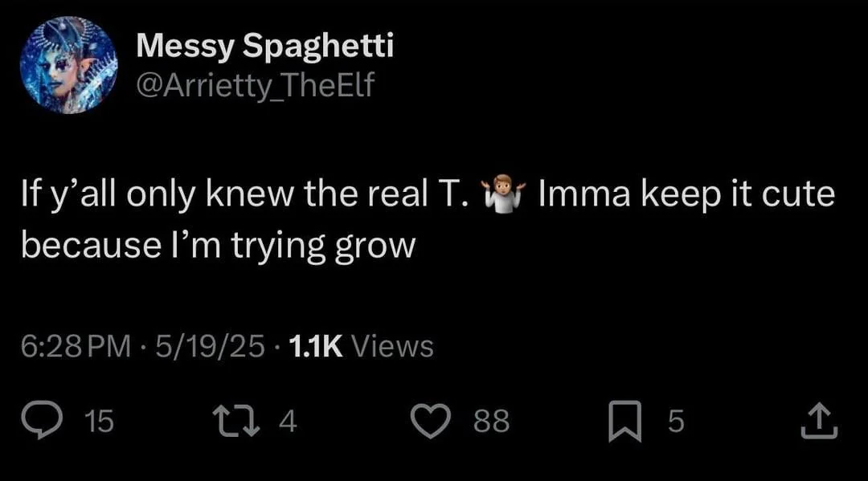Click the bookmark count of 5

click(x=676, y=422)
